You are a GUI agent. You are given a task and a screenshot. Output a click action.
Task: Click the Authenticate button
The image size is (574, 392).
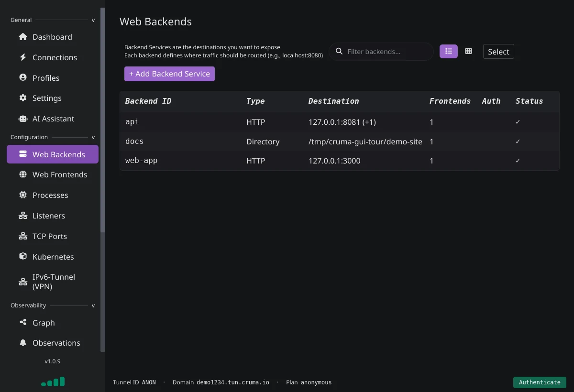tap(540, 382)
